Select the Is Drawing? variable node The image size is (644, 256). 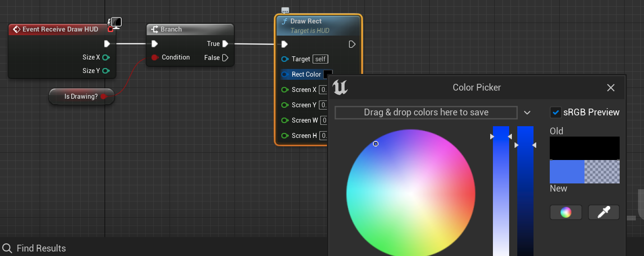coord(81,96)
